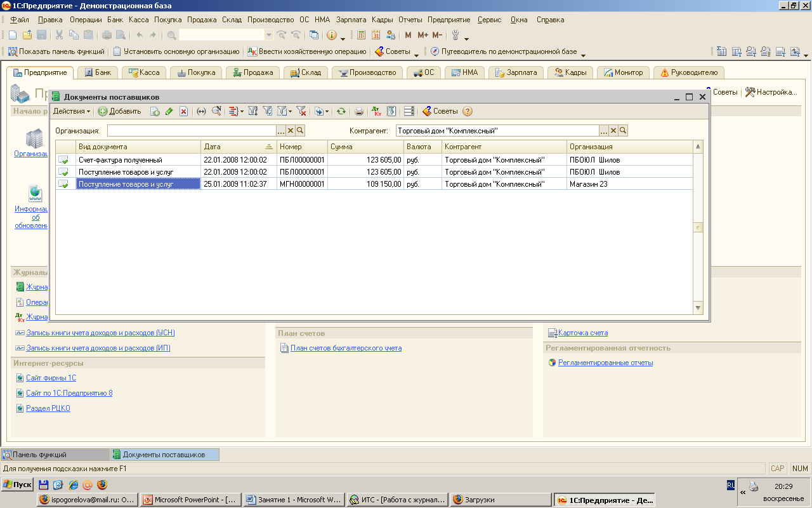812x508 pixels.
Task: Click the M- memory button
Action: coord(437,35)
